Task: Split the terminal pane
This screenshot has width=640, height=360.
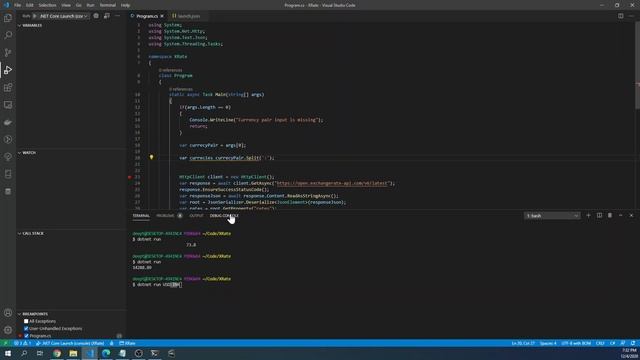Action: pyautogui.click(x=599, y=216)
